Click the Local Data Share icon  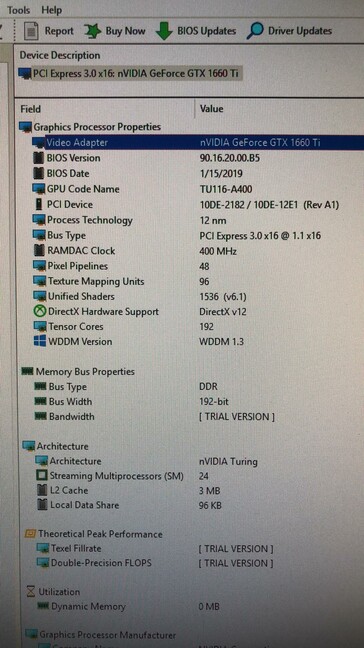click(x=43, y=505)
